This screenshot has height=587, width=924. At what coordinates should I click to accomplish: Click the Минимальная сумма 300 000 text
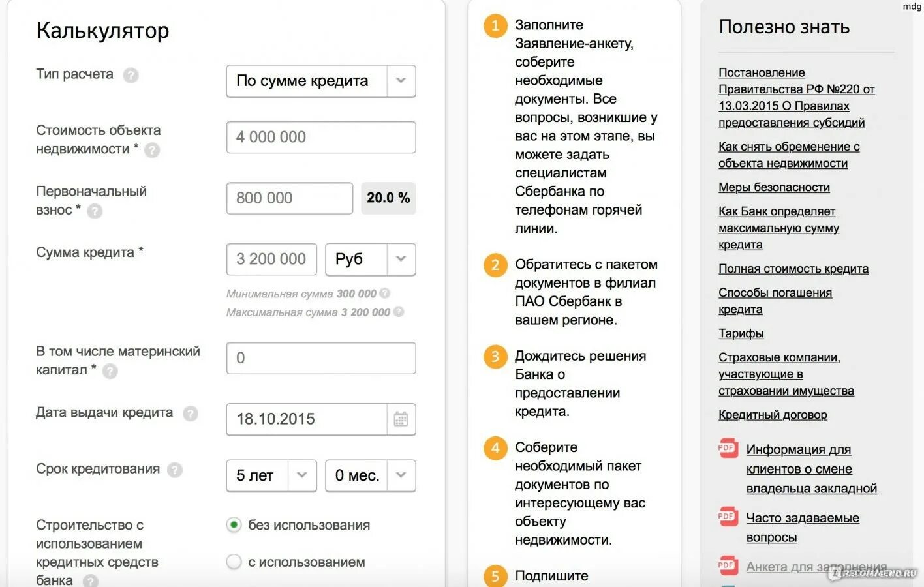click(x=301, y=294)
